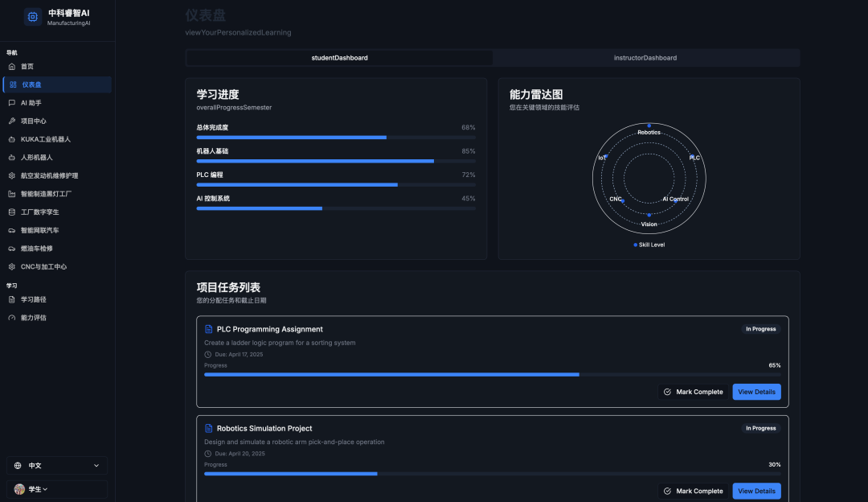Open the 学习路径 document icon item
The height and width of the screenshot is (502, 868).
pos(12,299)
